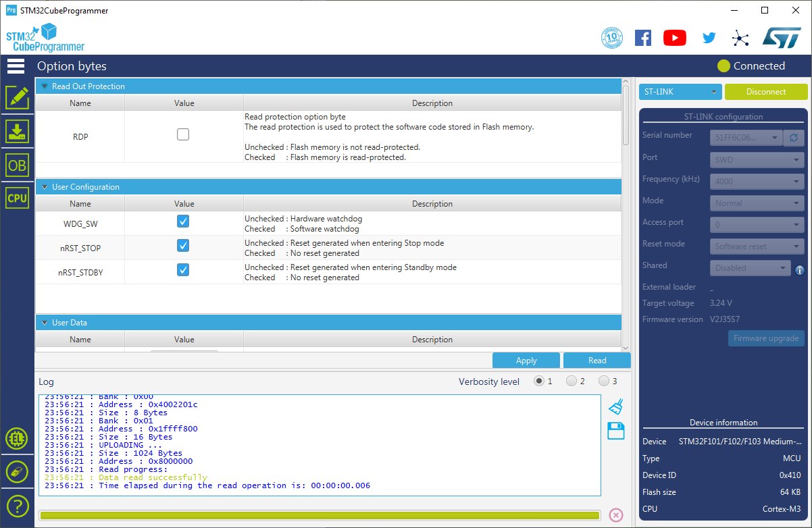Open the Shared Disabled dropdown
Image resolution: width=812 pixels, height=528 pixels.
(751, 268)
